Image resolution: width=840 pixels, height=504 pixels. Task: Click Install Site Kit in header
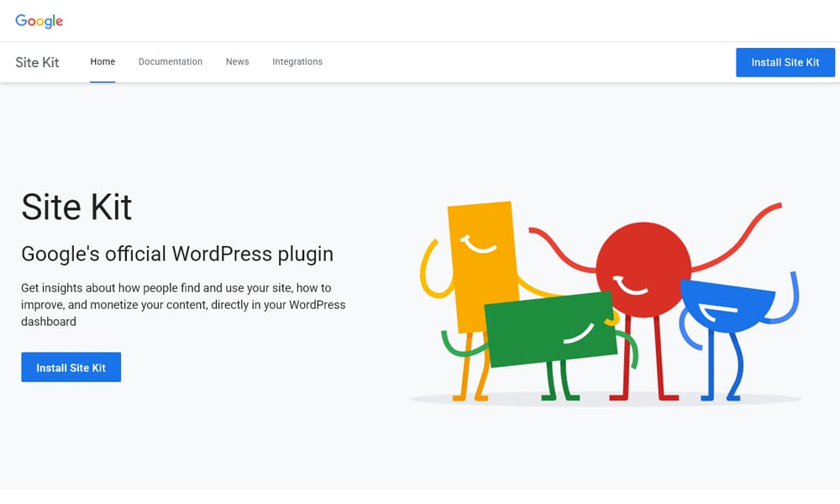[x=785, y=62]
